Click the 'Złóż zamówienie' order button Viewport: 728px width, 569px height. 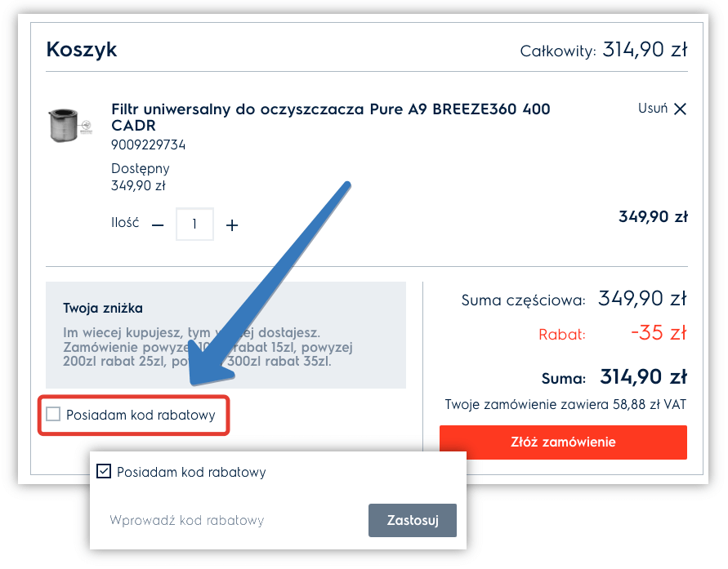pos(564,442)
